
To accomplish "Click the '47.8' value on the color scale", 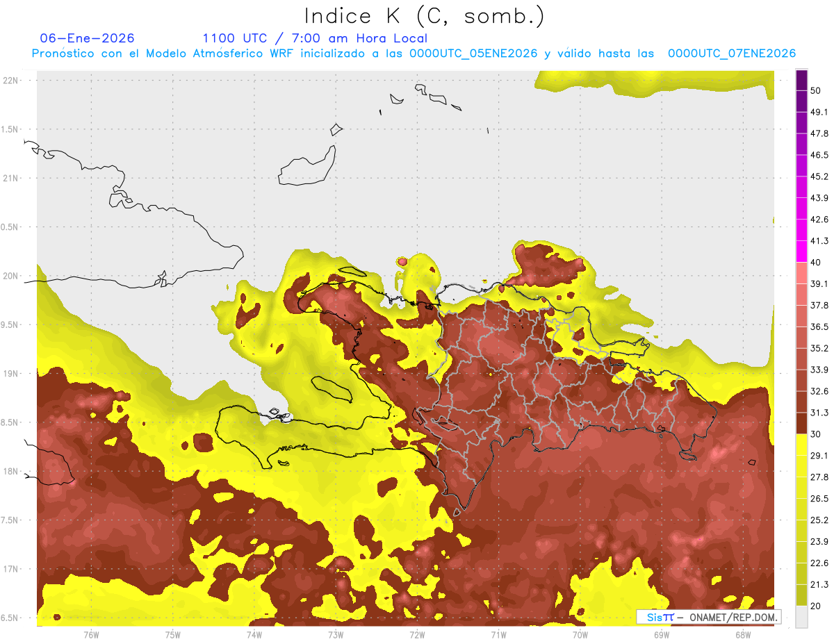I will point(819,133).
